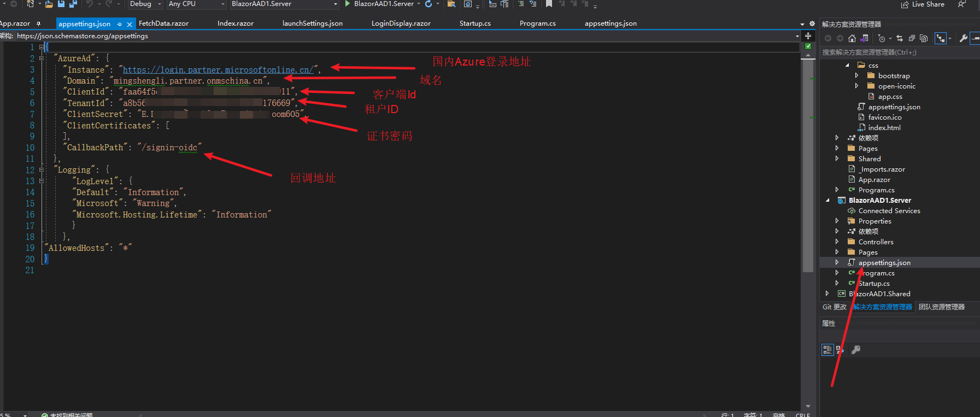Image resolution: width=980 pixels, height=417 pixels.
Task: Click the bookmark icon in the top toolbar
Action: pos(549,4)
